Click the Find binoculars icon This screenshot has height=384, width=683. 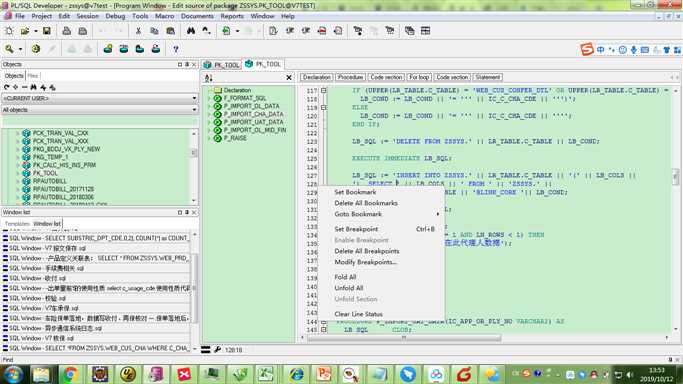191,31
